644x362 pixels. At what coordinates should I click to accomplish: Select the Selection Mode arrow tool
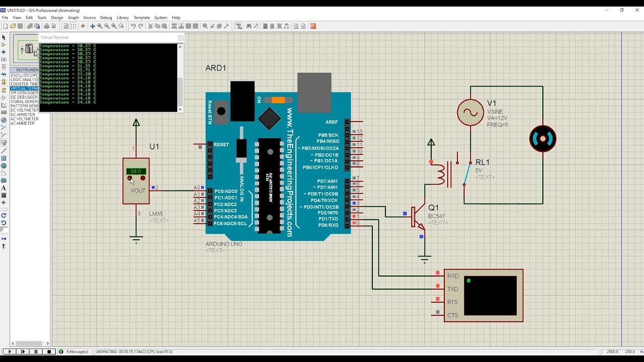point(4,38)
